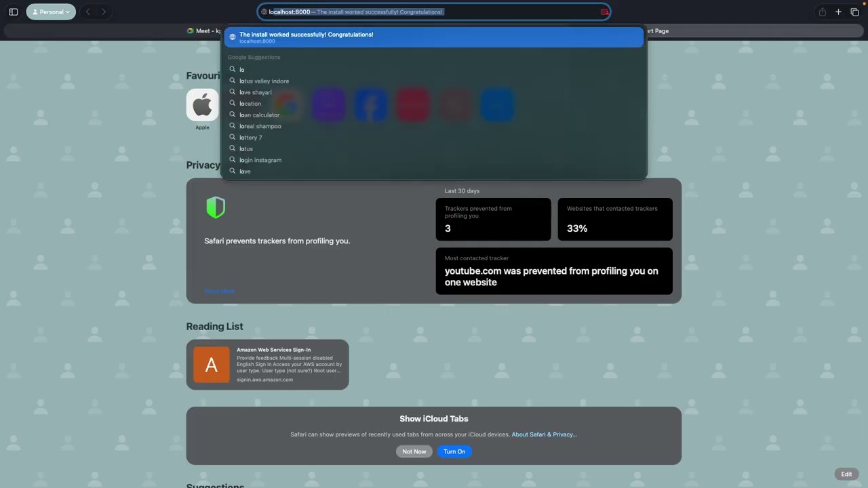Image resolution: width=868 pixels, height=488 pixels.
Task: Click 'Turn On' for iCloud Tabs
Action: 454,451
